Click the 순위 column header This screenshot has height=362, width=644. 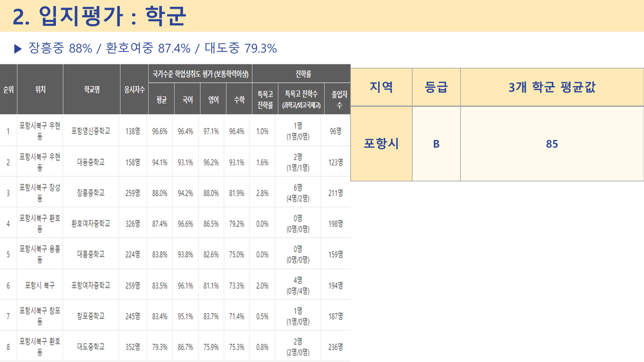coord(8,89)
